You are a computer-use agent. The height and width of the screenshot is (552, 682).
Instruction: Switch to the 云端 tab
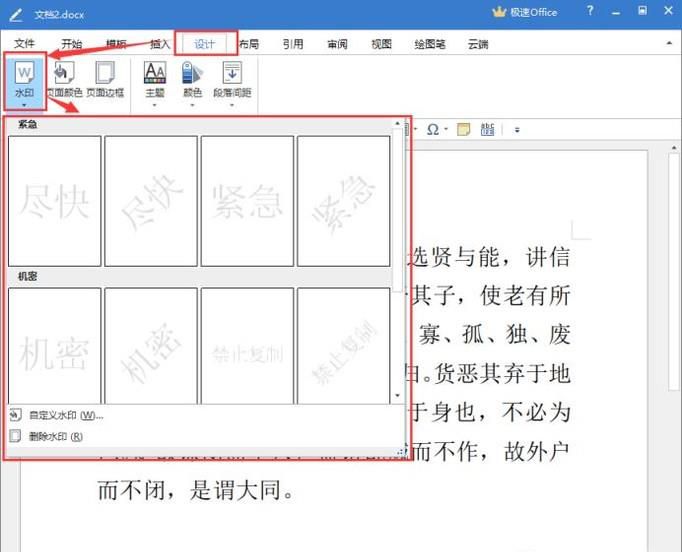478,43
